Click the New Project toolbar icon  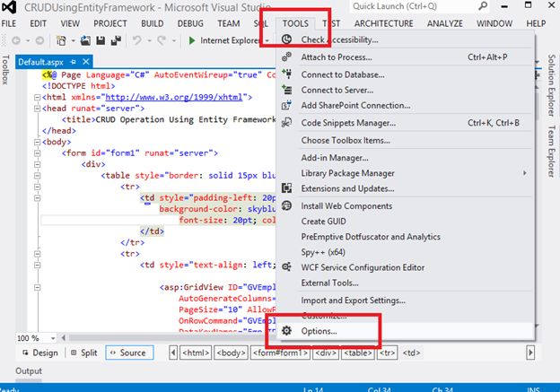61,40
